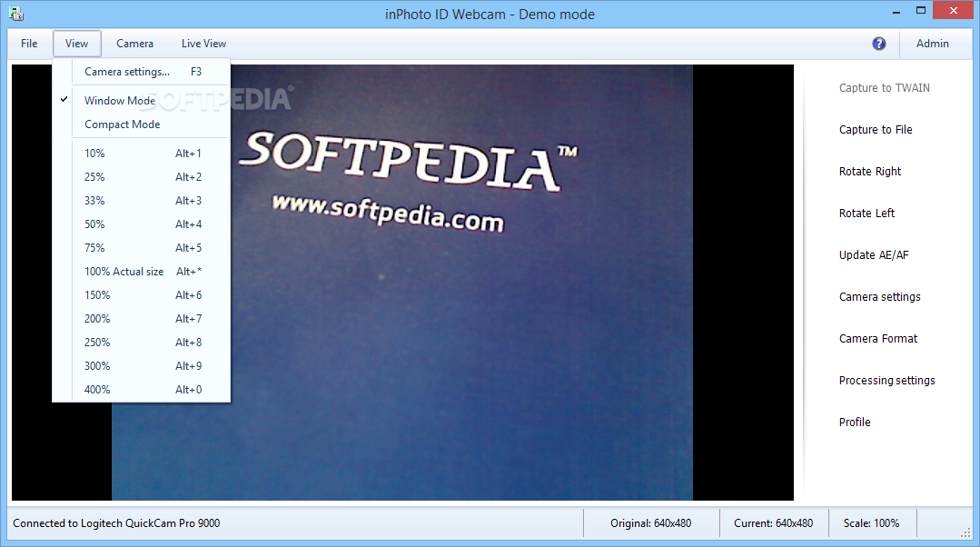Open Processing settings
Image resolution: width=980 pixels, height=547 pixels.
pyautogui.click(x=886, y=381)
